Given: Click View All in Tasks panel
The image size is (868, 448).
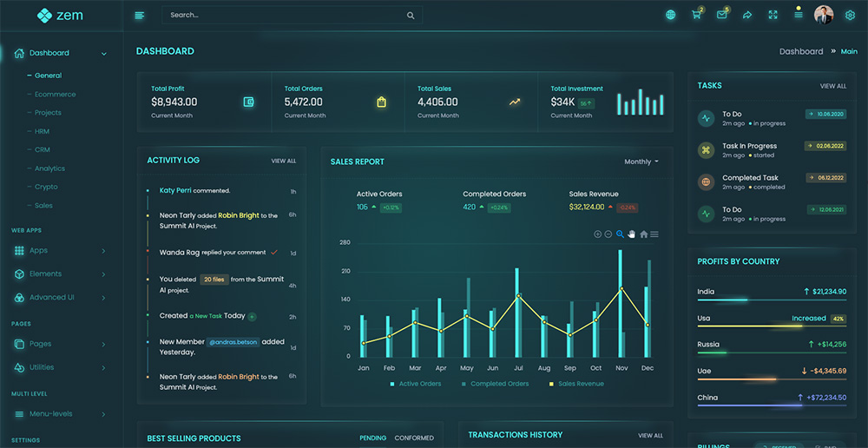Looking at the screenshot, I should [833, 87].
